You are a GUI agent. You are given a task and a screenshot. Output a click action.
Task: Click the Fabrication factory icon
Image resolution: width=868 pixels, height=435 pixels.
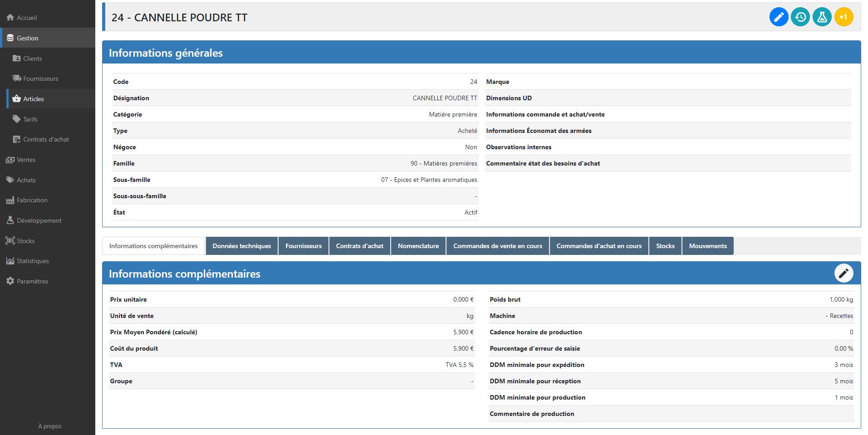pos(10,200)
